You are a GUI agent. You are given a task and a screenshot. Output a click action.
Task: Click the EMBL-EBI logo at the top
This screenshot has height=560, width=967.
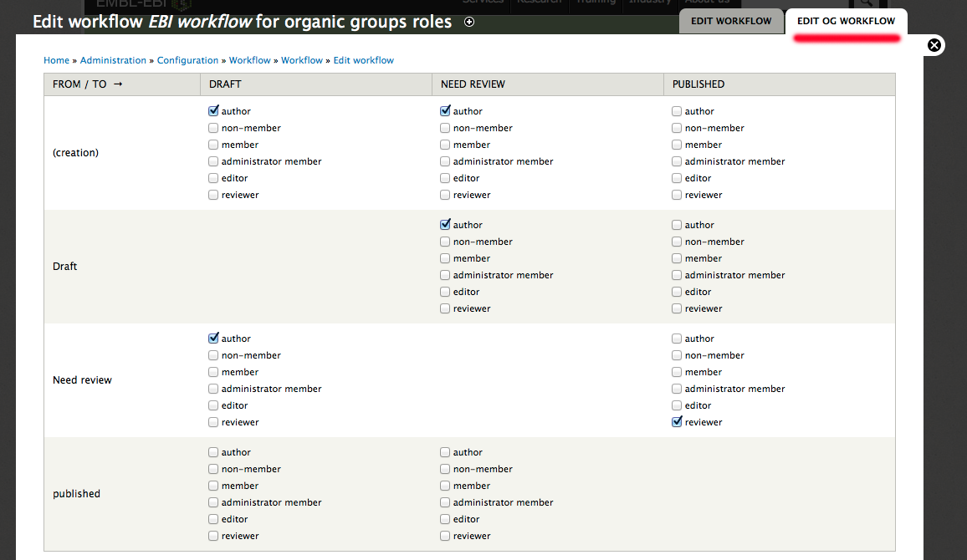click(138, 3)
